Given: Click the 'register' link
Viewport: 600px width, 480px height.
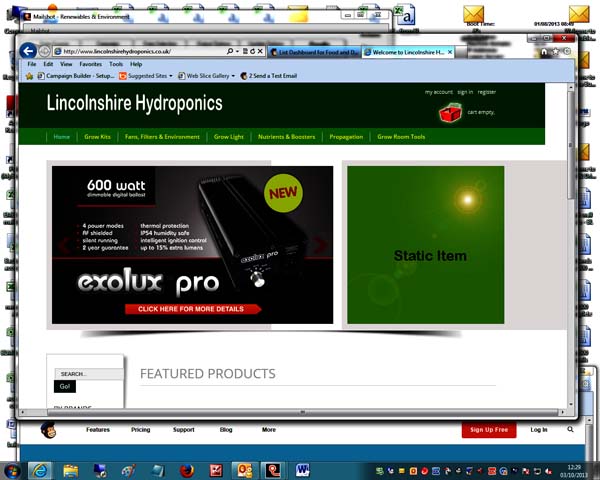Looking at the screenshot, I should coord(486,92).
